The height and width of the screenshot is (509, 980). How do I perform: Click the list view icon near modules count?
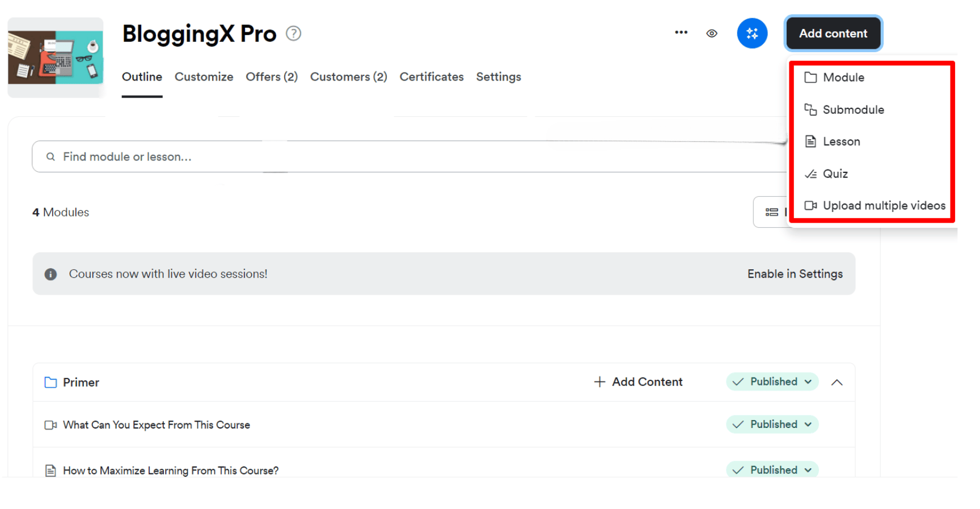point(771,212)
